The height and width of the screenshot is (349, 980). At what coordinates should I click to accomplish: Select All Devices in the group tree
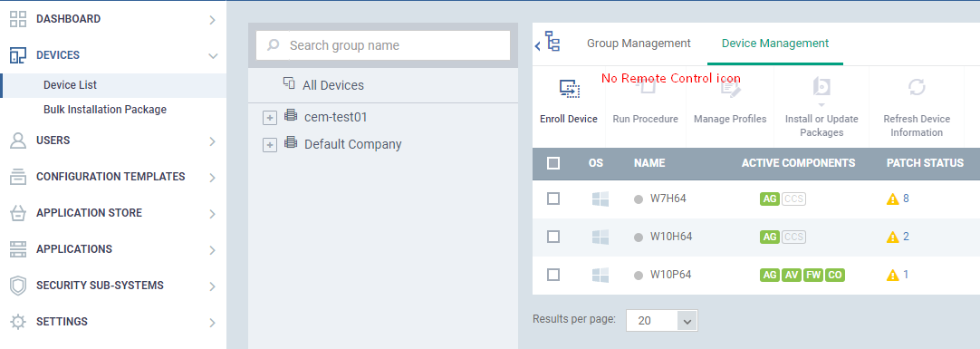(x=332, y=85)
